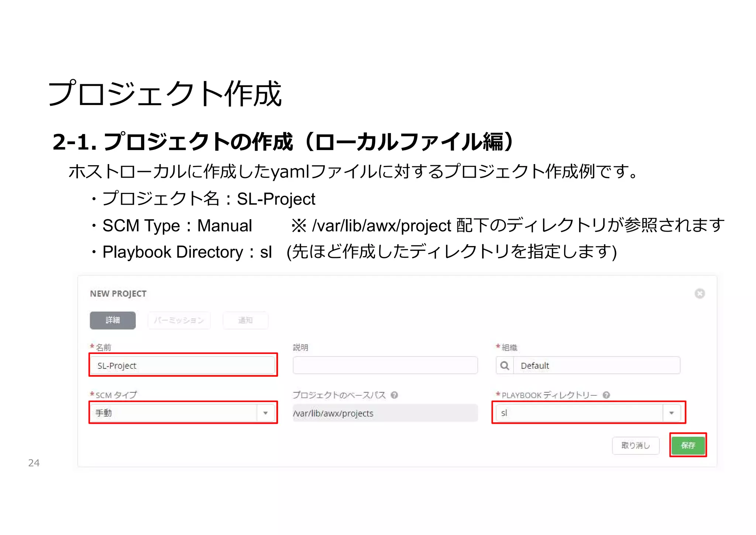Click the NEW PROJECT heading text
Screen dimensions: 756x535
[118, 294]
